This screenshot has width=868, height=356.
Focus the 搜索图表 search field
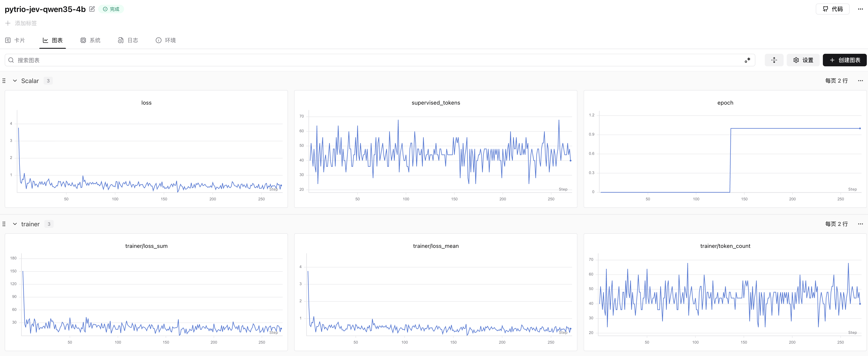(380, 60)
